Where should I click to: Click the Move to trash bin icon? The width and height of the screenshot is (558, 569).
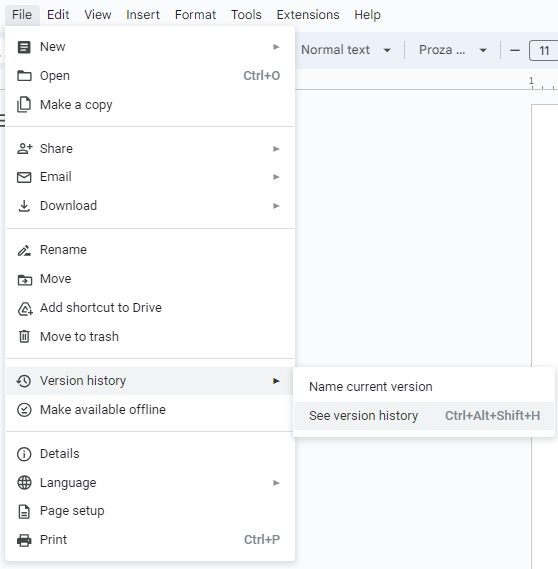pyautogui.click(x=24, y=337)
